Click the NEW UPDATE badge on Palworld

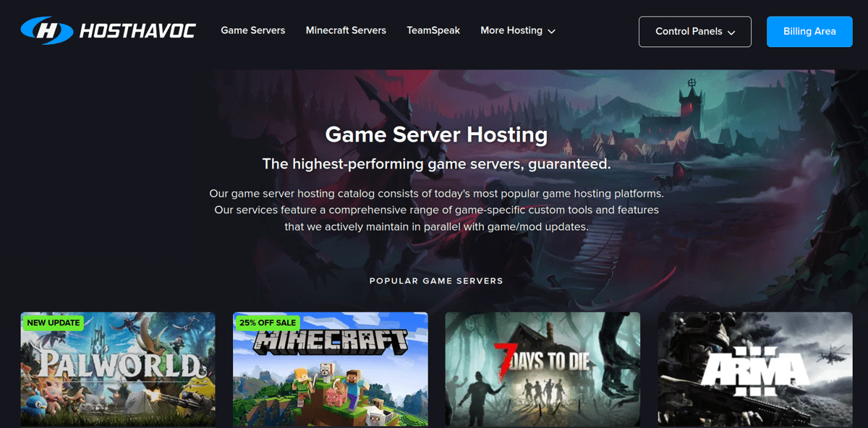(x=54, y=322)
